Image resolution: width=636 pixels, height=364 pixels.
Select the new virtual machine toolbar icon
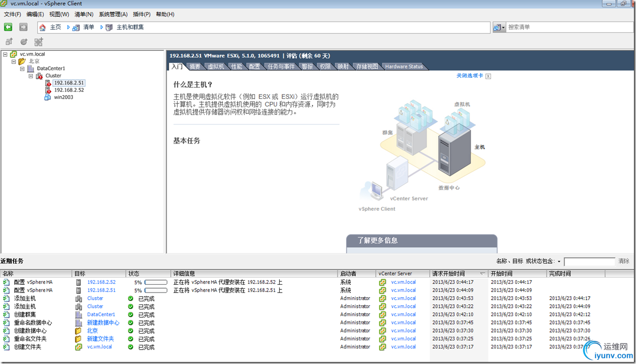tap(10, 42)
